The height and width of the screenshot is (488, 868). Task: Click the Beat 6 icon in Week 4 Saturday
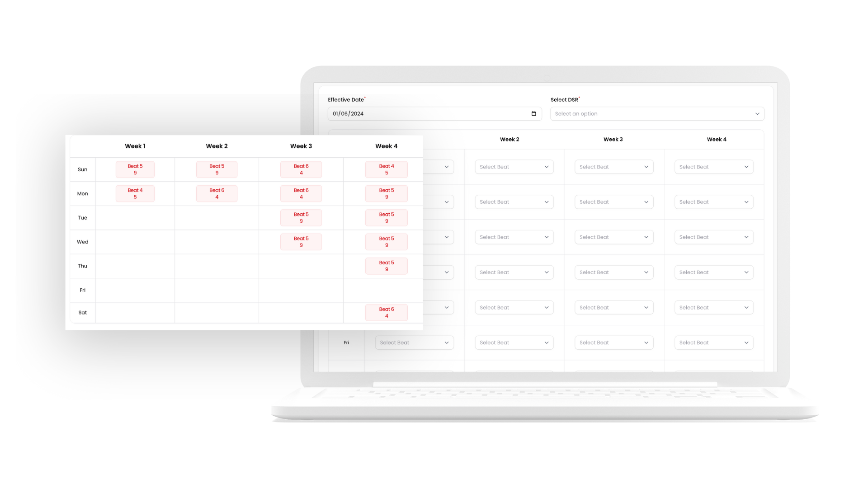(x=387, y=312)
